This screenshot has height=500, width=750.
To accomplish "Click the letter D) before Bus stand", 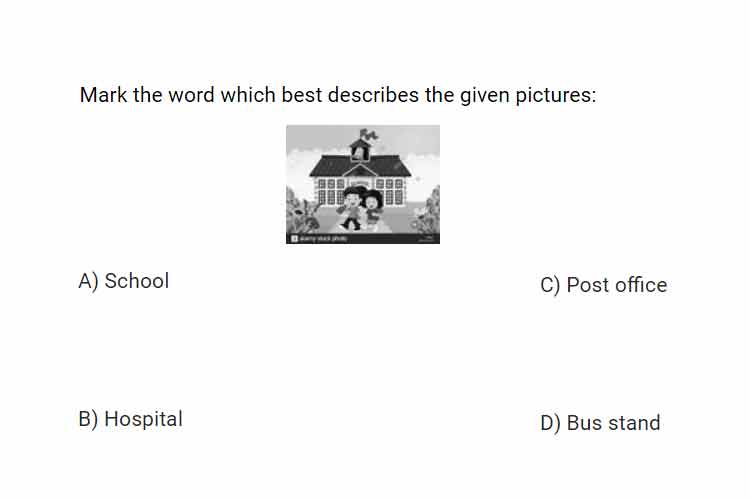I will [550, 423].
